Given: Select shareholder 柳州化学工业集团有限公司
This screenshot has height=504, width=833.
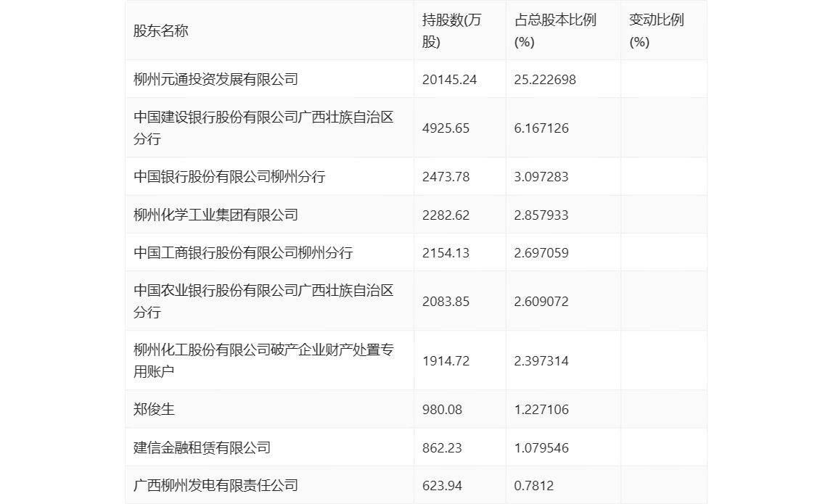Looking at the screenshot, I should [x=216, y=215].
